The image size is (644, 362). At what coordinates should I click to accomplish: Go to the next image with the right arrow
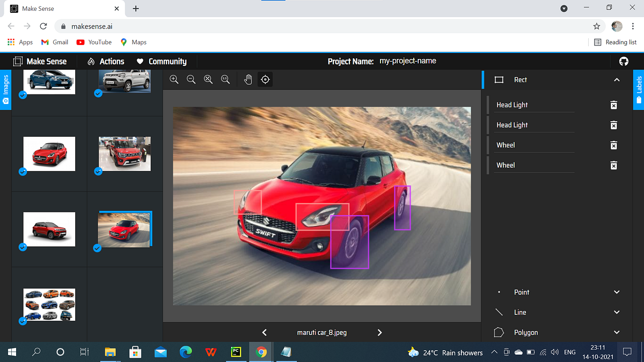pos(379,332)
